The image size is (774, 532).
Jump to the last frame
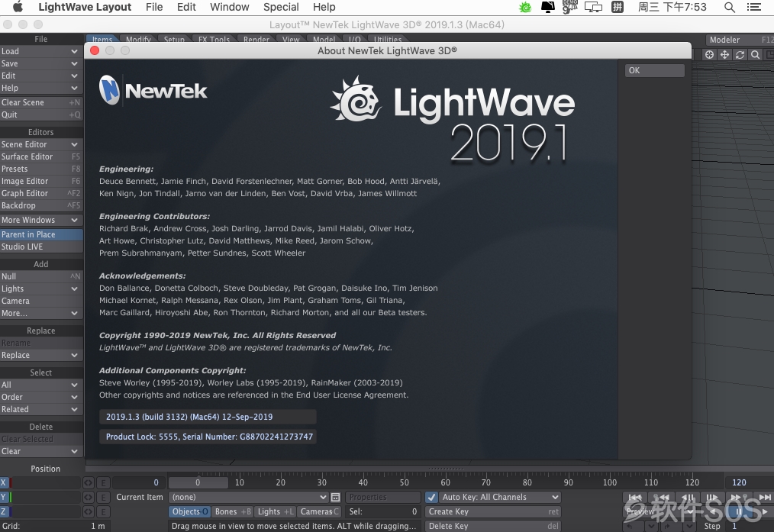point(764,498)
